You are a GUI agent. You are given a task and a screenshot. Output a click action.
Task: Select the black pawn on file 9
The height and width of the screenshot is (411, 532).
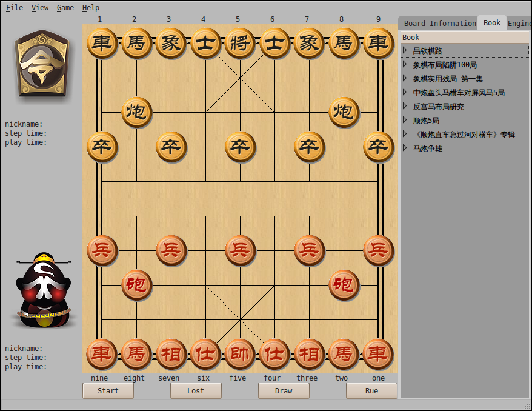click(378, 147)
